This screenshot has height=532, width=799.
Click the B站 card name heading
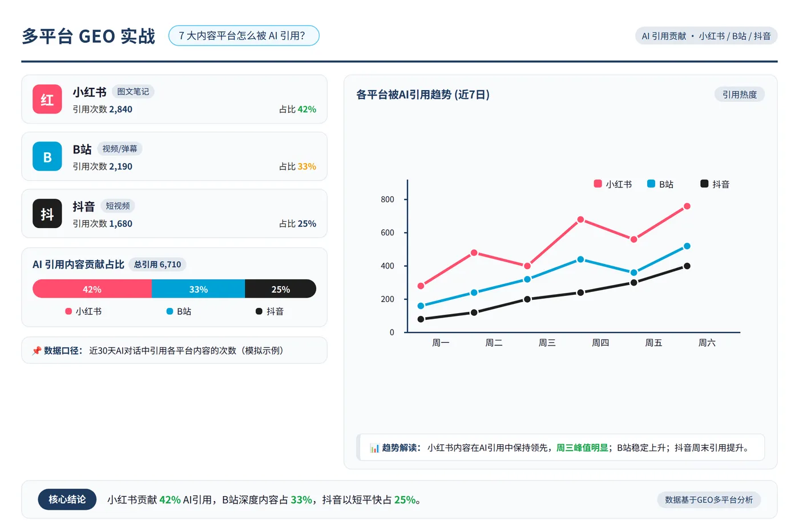tap(82, 149)
